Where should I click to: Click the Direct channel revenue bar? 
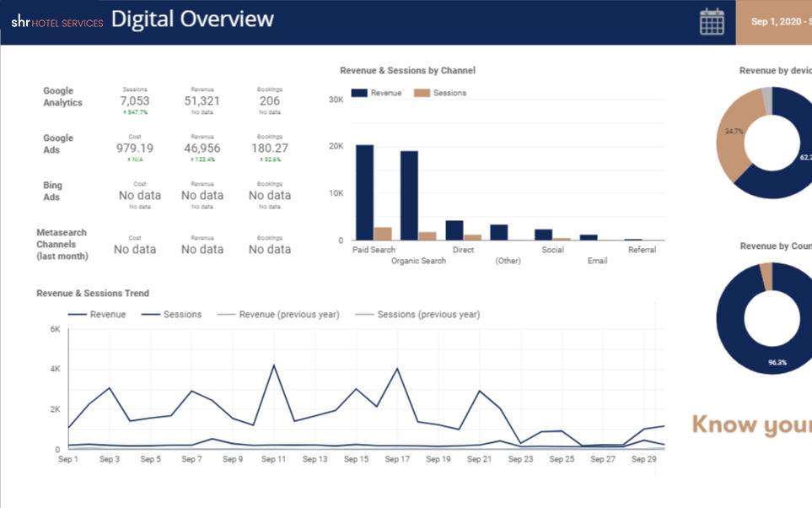coord(454,230)
